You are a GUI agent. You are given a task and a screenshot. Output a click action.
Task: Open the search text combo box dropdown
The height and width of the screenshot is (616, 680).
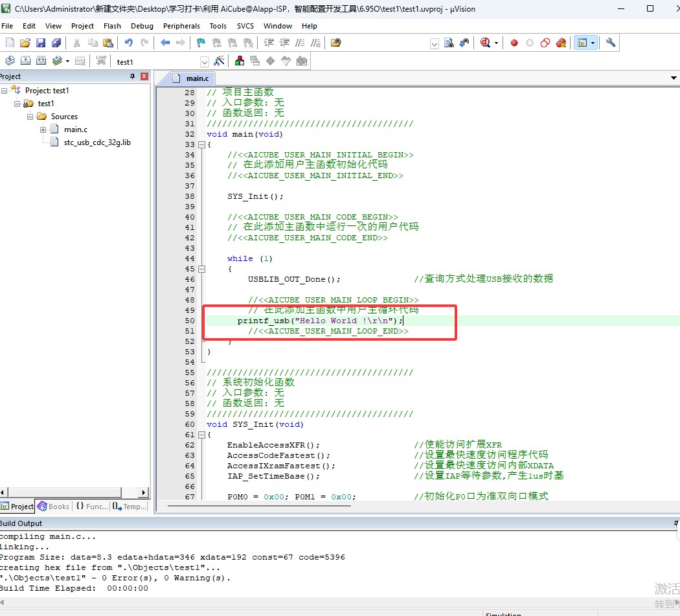pos(434,43)
